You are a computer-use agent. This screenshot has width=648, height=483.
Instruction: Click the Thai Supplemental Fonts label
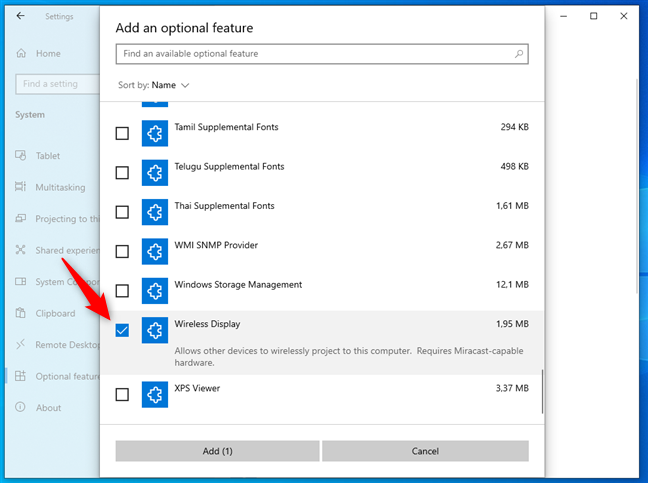point(224,206)
